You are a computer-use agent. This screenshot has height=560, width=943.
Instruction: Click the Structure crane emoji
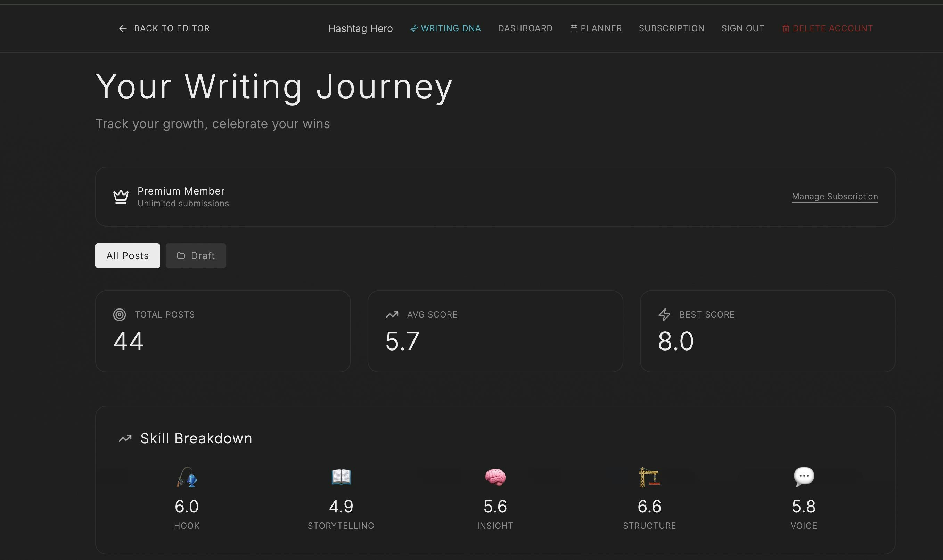click(x=649, y=477)
